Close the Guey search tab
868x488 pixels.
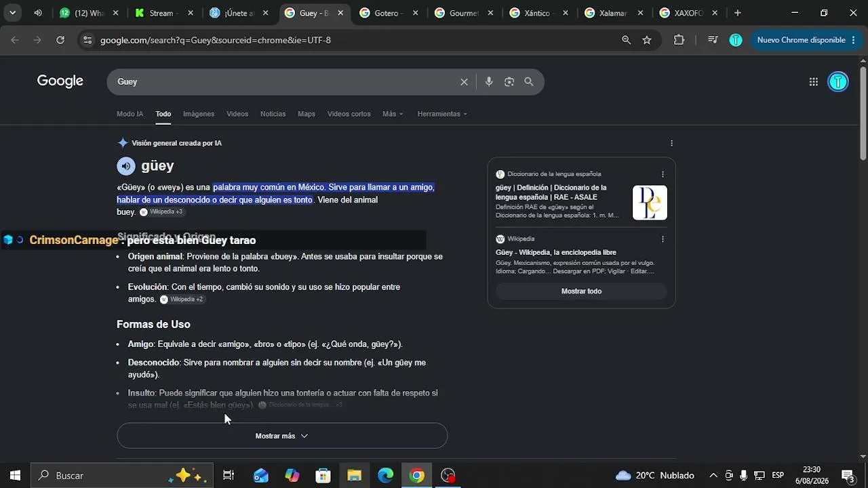[x=340, y=13]
